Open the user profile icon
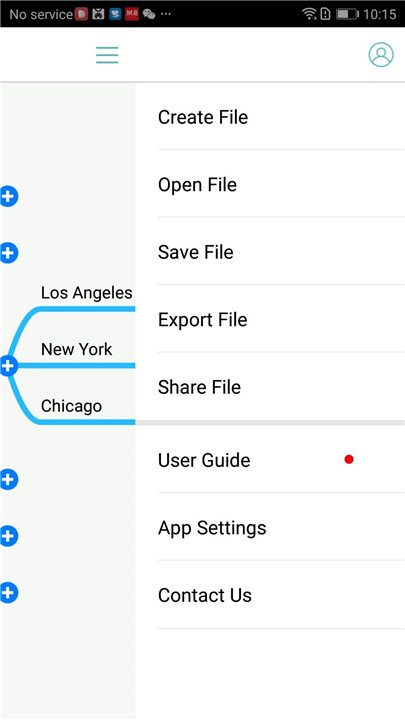The image size is (405, 720). (x=381, y=55)
